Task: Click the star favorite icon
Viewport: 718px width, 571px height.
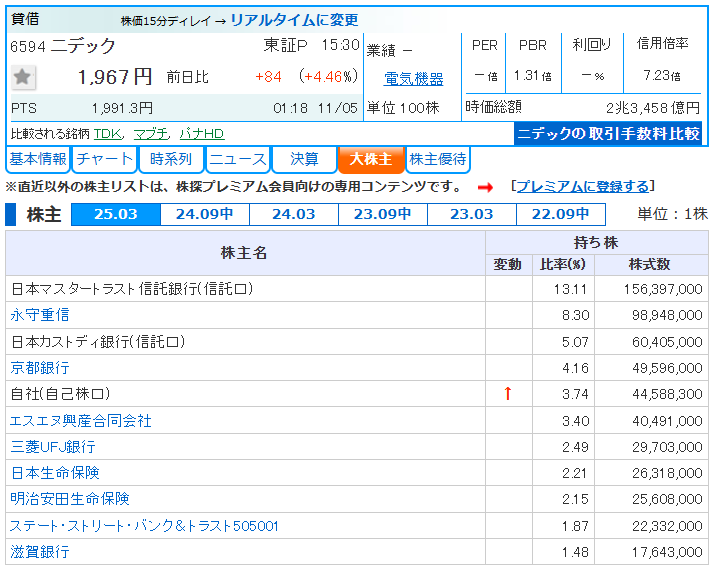Action: (23, 77)
